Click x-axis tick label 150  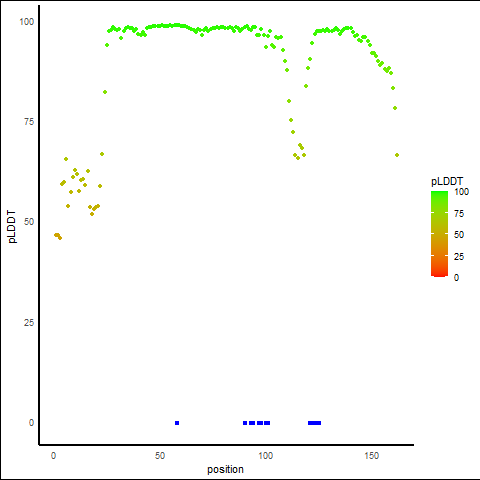click(372, 456)
